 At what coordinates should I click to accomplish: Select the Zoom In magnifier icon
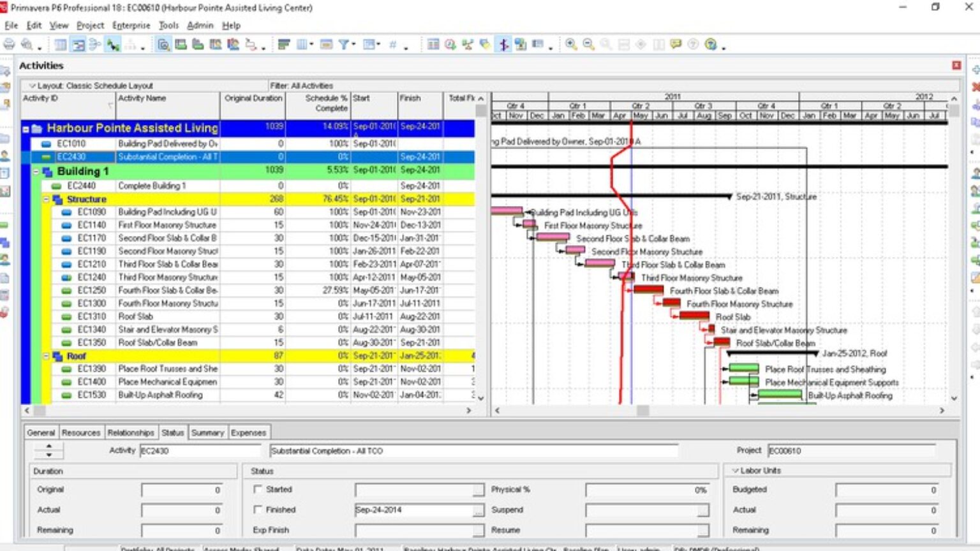[x=570, y=45]
